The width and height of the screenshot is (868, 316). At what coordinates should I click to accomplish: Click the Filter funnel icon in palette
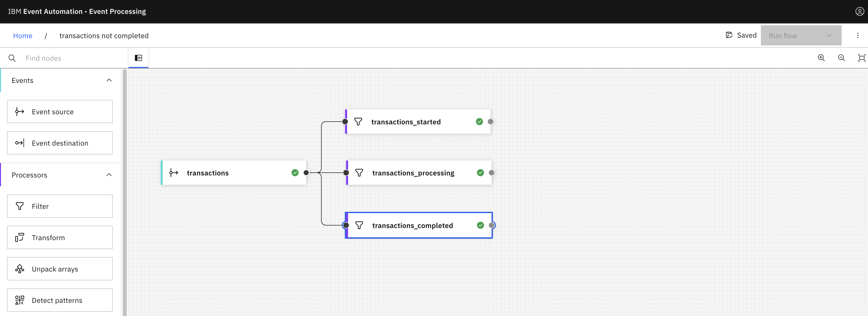(19, 206)
